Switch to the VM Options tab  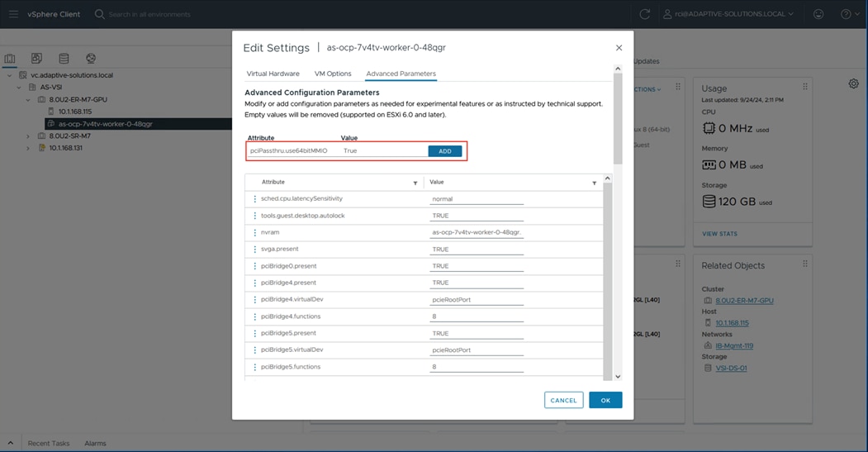pos(333,74)
